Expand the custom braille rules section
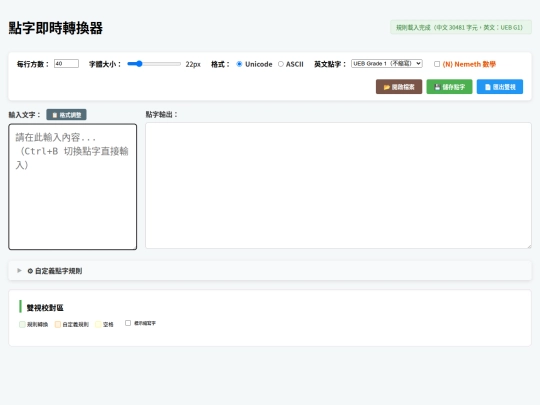Screen dimensions: 540x405 tap(270, 271)
